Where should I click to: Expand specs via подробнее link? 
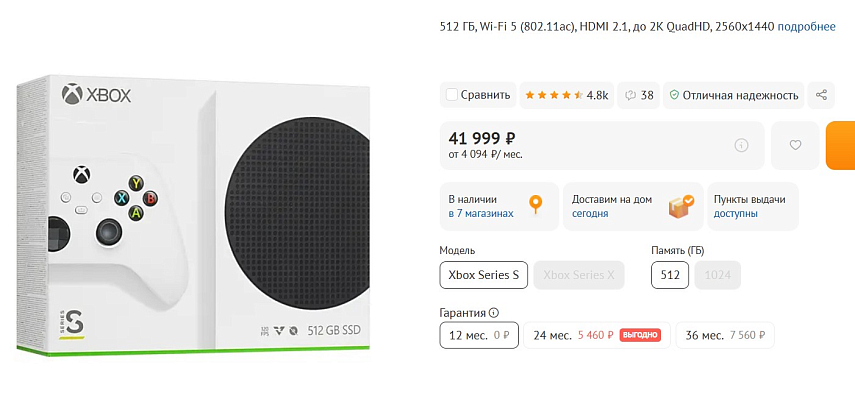806,26
